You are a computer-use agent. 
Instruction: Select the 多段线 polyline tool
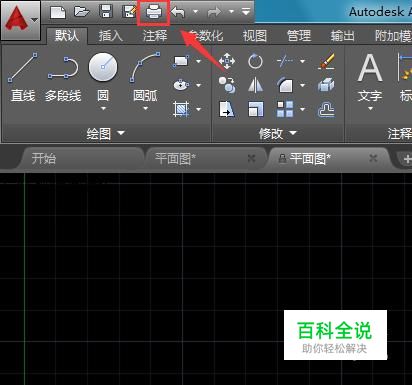point(63,77)
